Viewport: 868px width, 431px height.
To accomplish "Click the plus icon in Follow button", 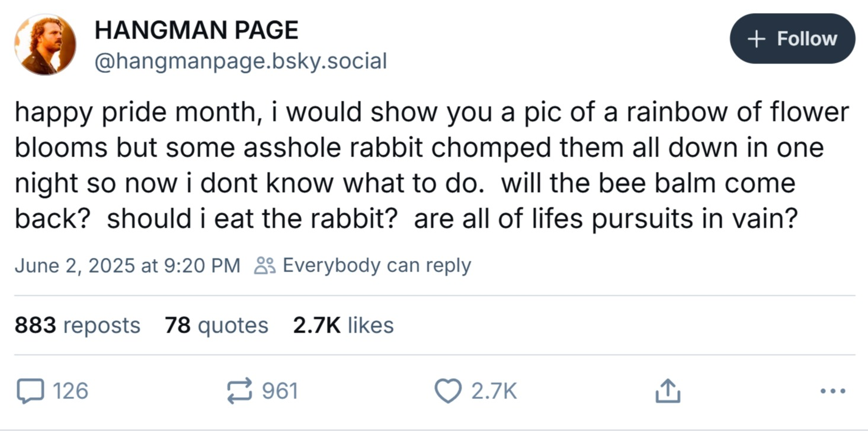I will point(755,39).
